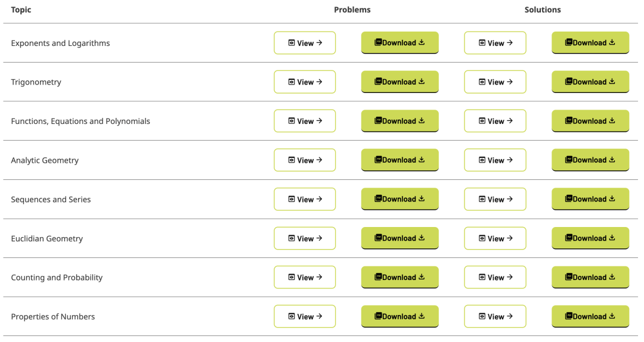View Functions, Equations and Polynomials problems
This screenshot has width=644, height=342.
(305, 121)
